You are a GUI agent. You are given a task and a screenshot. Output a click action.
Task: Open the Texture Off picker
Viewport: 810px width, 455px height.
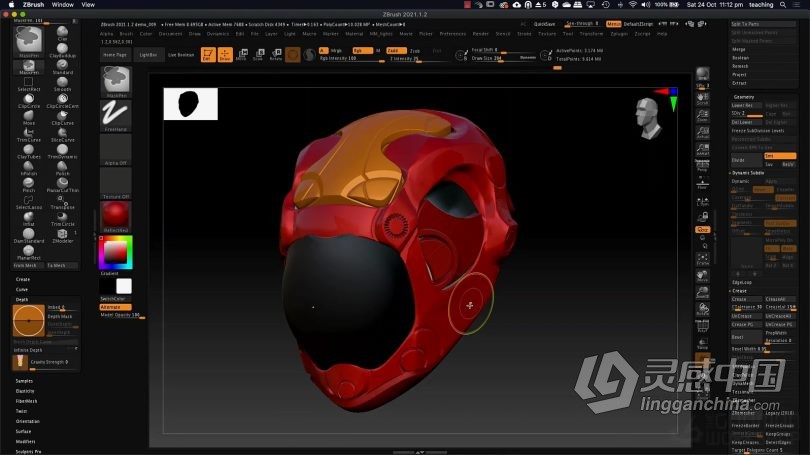[116, 183]
